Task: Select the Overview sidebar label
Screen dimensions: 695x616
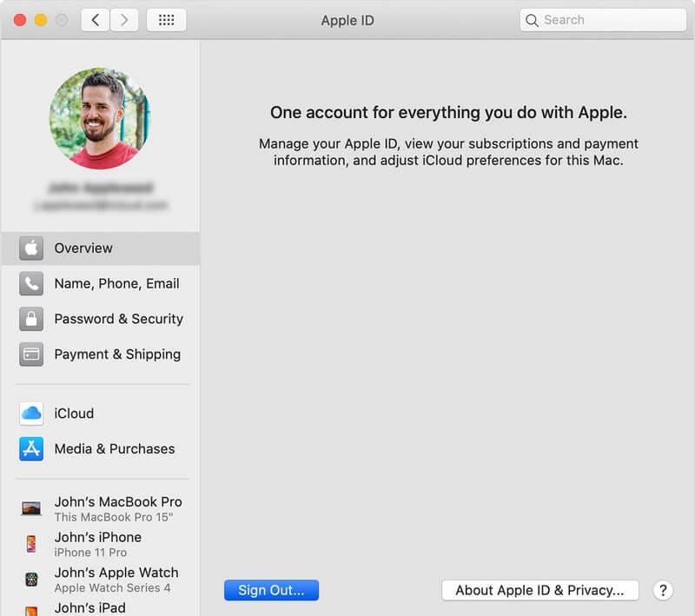Action: (x=83, y=248)
